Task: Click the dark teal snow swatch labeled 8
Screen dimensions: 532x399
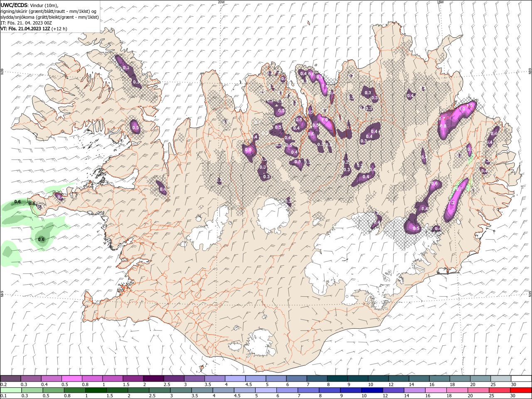Action: (x=337, y=379)
